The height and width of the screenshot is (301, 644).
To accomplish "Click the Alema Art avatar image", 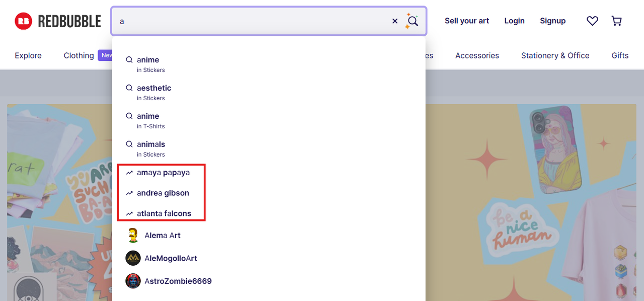I will point(133,235).
